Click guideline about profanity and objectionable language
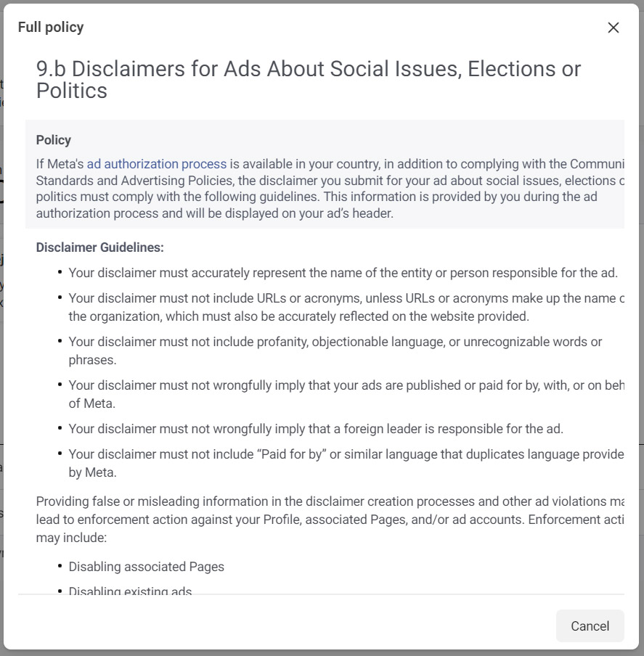Viewport: 644px width, 656px height. (x=334, y=350)
